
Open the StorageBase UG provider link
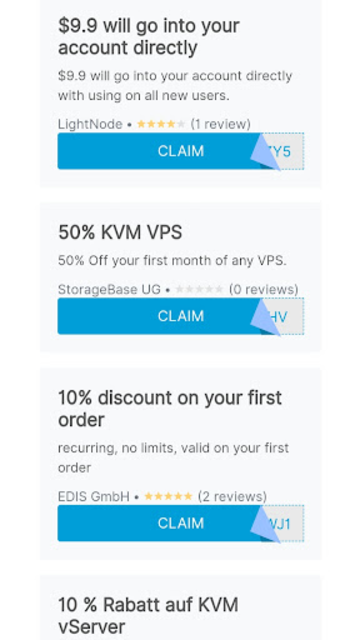(x=109, y=289)
